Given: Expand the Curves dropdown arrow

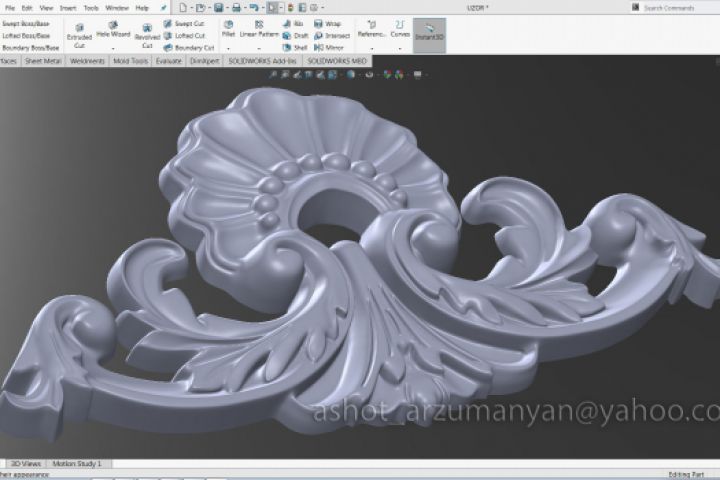Looking at the screenshot, I should coord(400,47).
